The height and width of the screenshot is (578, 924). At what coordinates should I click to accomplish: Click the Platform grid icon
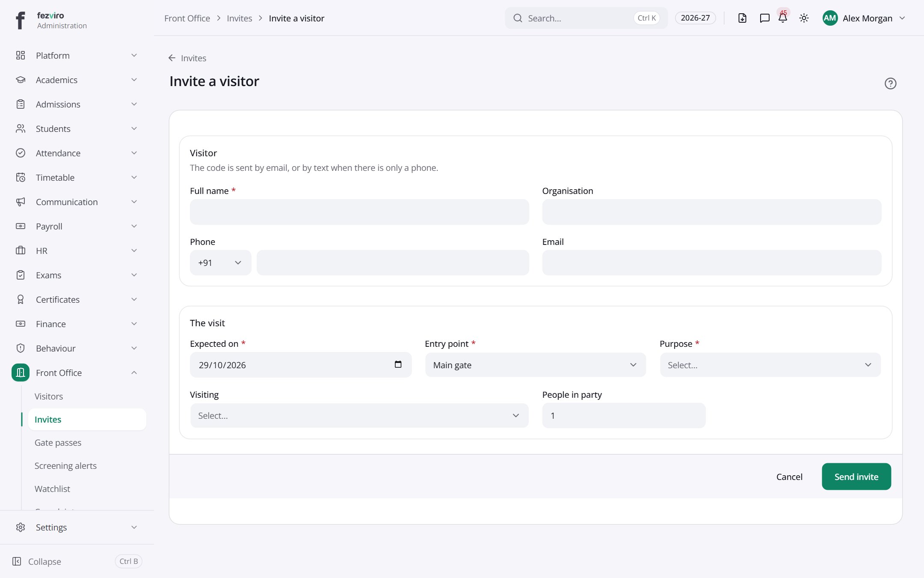21,55
